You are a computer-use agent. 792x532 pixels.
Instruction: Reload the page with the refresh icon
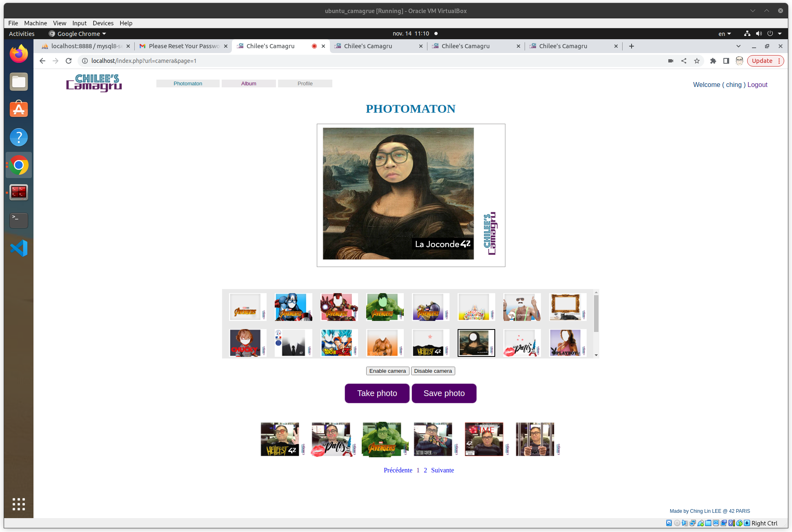click(69, 61)
